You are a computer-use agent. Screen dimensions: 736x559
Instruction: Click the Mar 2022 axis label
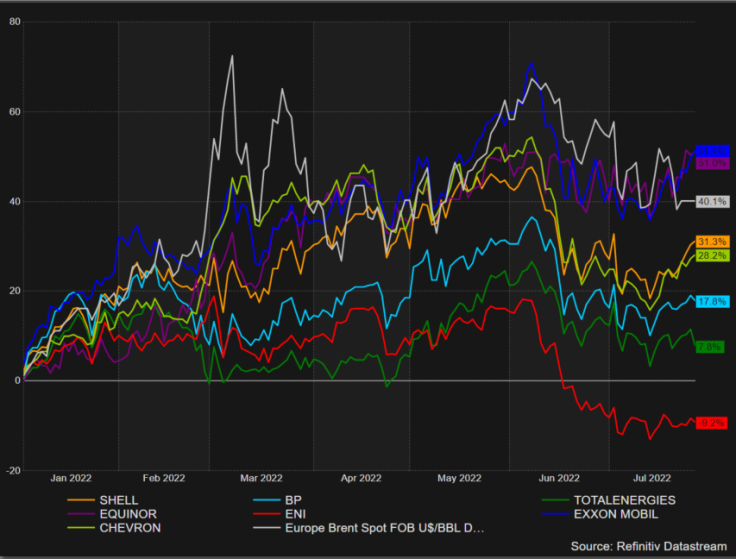point(261,478)
